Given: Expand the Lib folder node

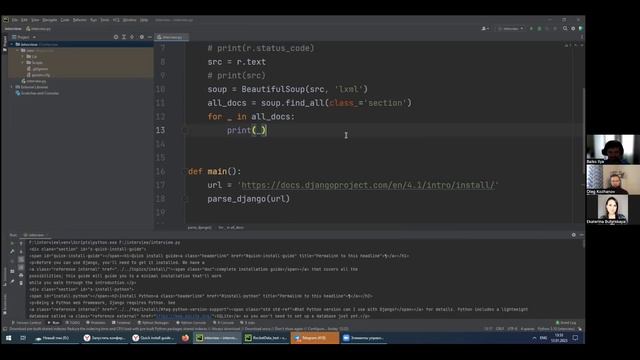Looking at the screenshot, I should click(23, 56).
